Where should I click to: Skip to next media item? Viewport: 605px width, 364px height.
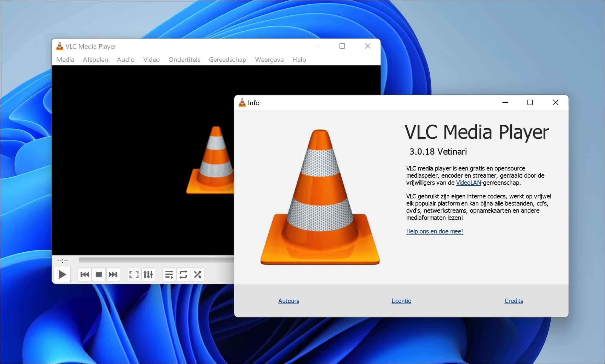tap(113, 274)
